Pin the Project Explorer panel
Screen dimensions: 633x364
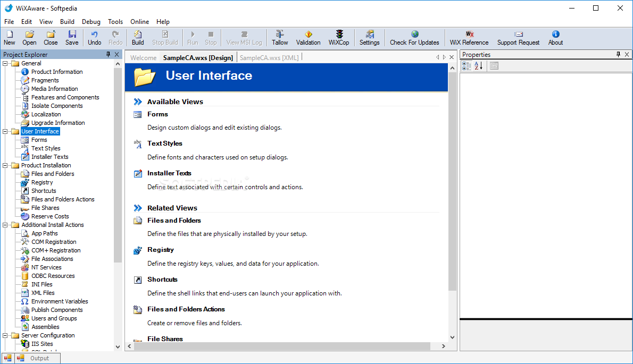pyautogui.click(x=108, y=54)
